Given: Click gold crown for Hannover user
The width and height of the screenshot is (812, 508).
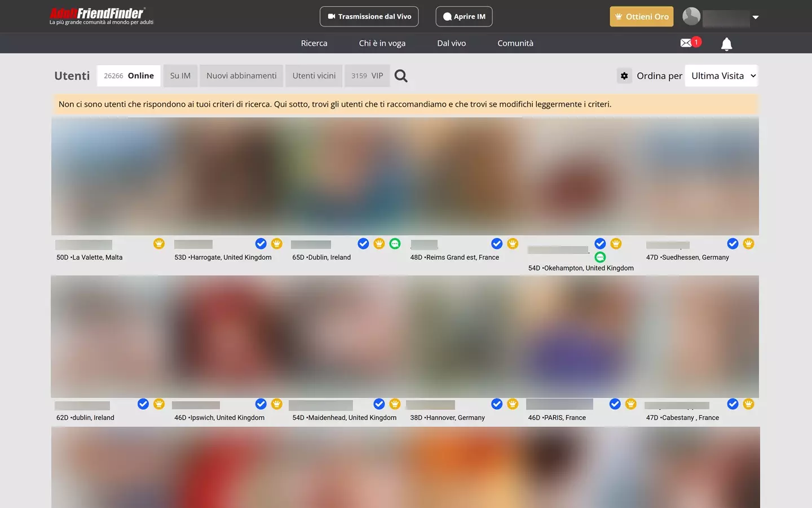Looking at the screenshot, I should pyautogui.click(x=513, y=404).
